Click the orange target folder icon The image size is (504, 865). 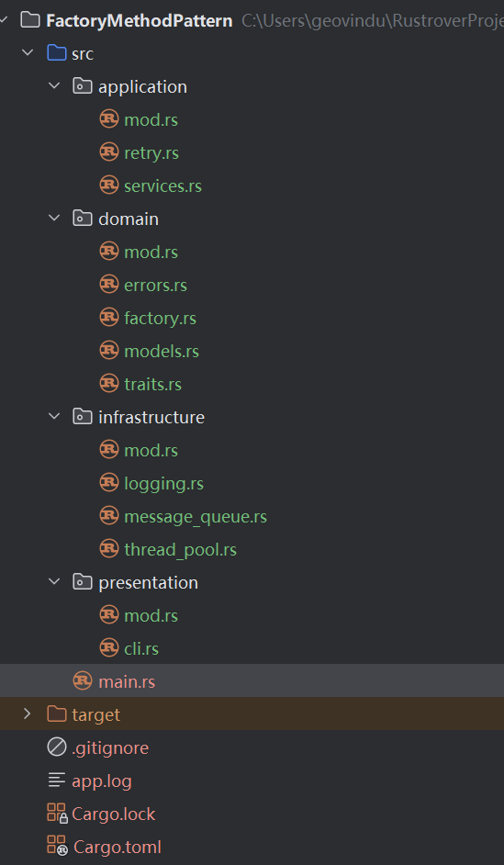(x=56, y=713)
